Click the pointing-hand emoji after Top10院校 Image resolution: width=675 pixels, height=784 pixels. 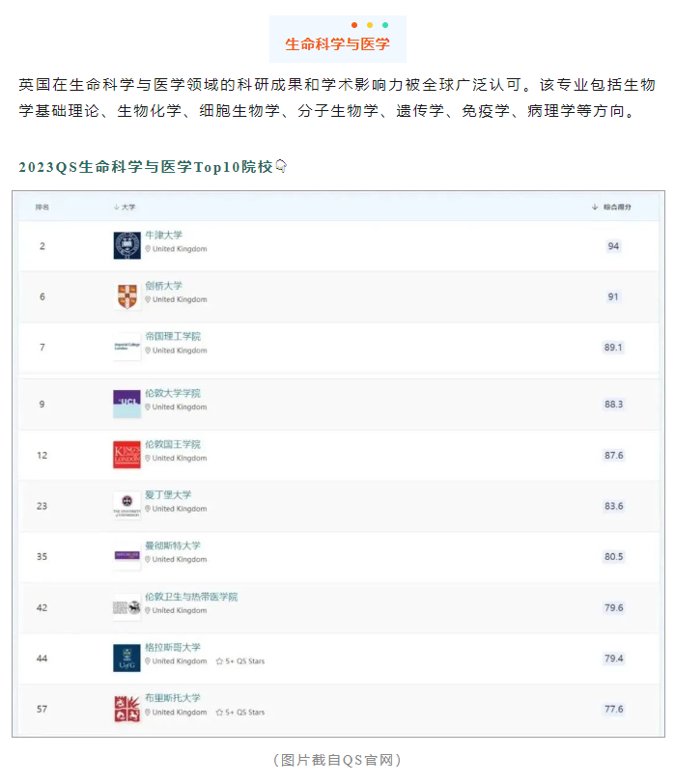(282, 166)
